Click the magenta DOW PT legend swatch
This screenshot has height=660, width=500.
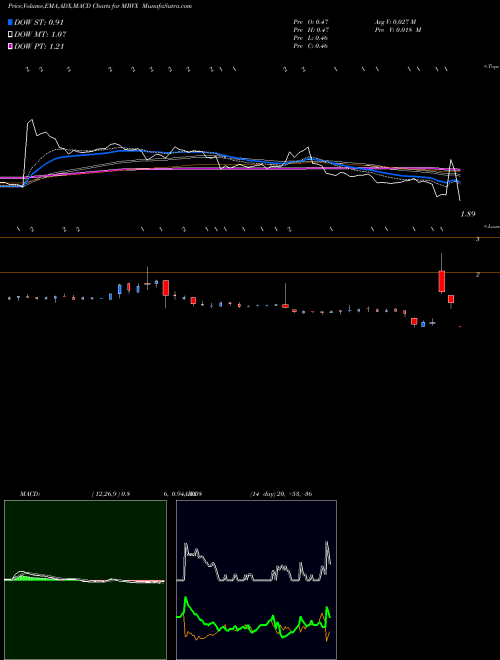pyautogui.click(x=10, y=46)
